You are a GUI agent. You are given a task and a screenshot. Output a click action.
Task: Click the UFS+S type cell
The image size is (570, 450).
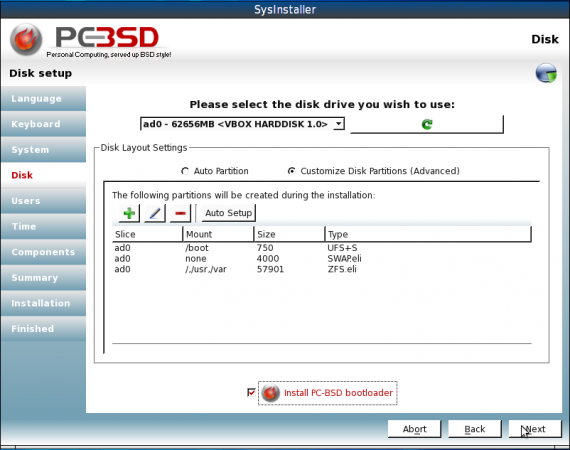click(x=342, y=248)
